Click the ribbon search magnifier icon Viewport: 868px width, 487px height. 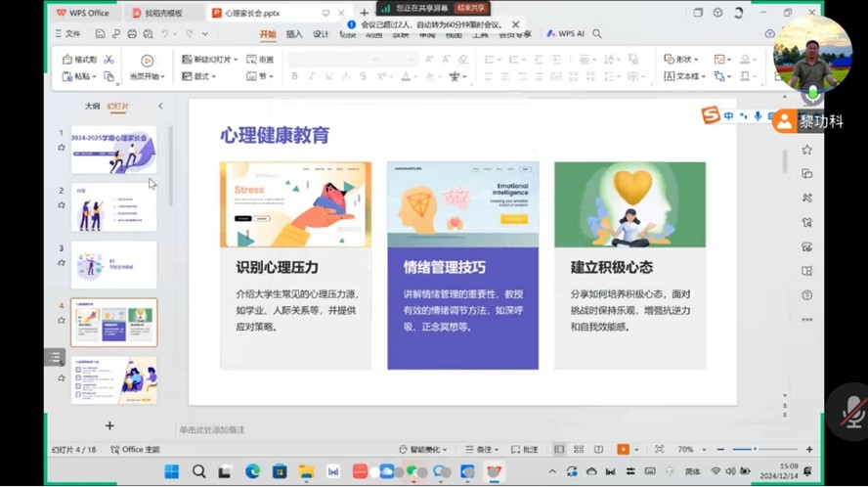click(x=597, y=34)
